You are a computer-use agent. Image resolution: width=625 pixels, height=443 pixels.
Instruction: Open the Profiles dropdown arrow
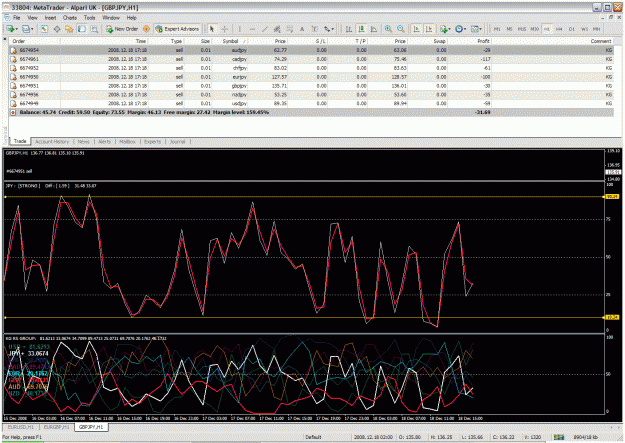tap(32, 29)
